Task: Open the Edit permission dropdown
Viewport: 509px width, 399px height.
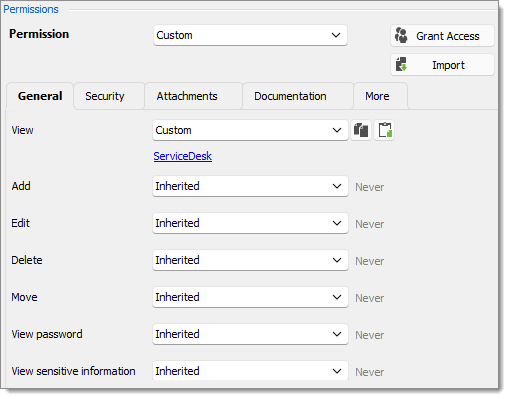Action: coord(250,223)
